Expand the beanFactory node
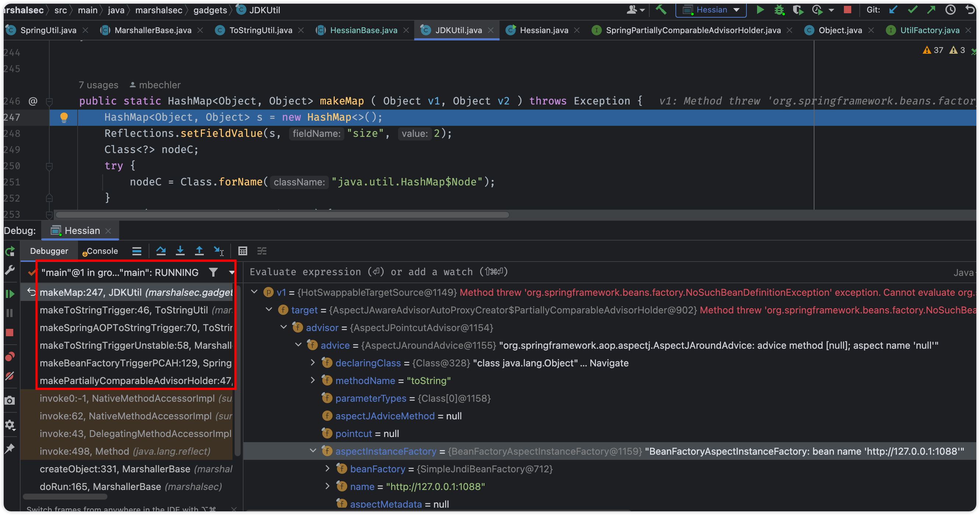 coord(328,468)
